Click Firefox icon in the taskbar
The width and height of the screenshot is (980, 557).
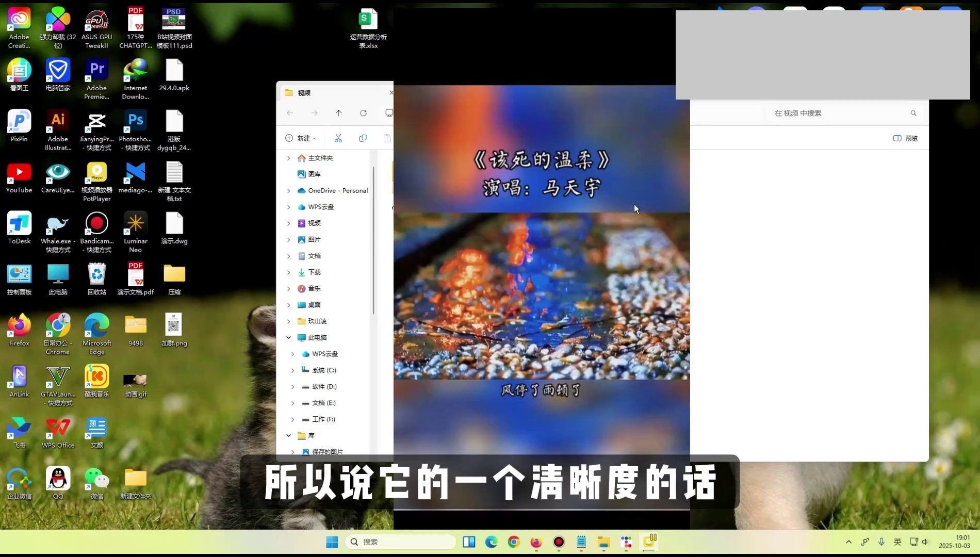coord(536,542)
